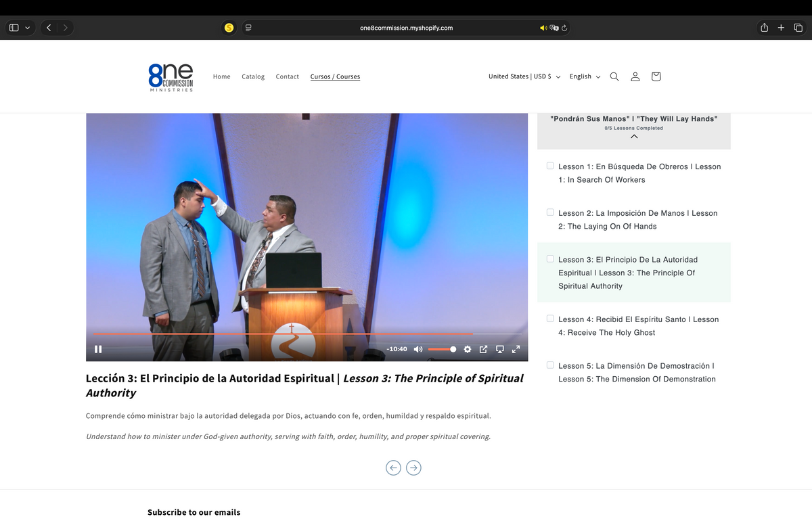Screen dimensions: 812x525
Task: Open Lesson 2: The Laying On Of Hands
Action: (x=638, y=220)
